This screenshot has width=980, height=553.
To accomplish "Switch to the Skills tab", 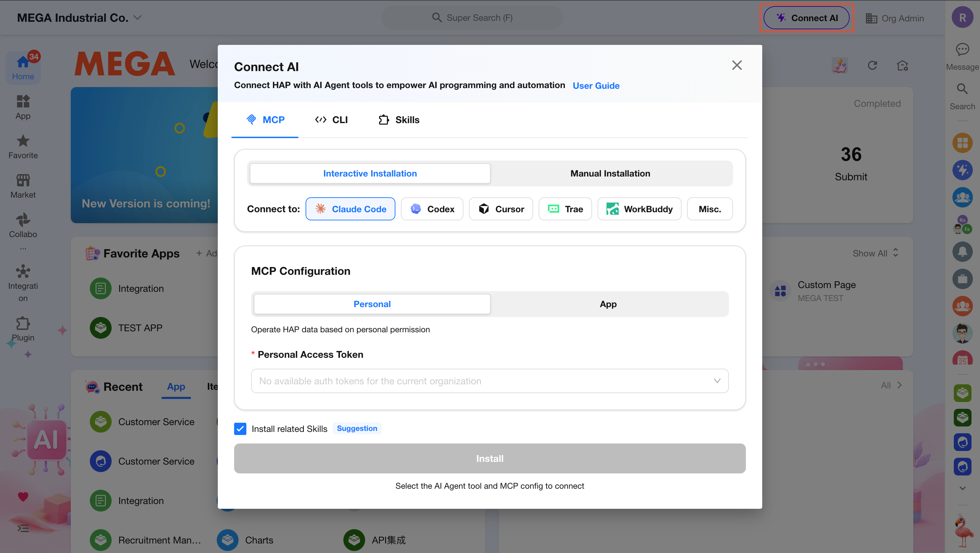I will point(399,120).
